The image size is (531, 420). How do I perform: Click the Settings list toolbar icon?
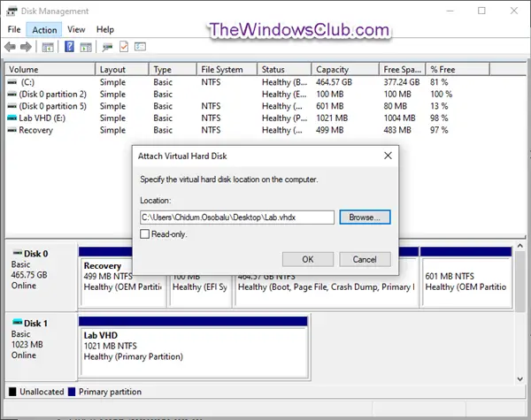[140, 46]
